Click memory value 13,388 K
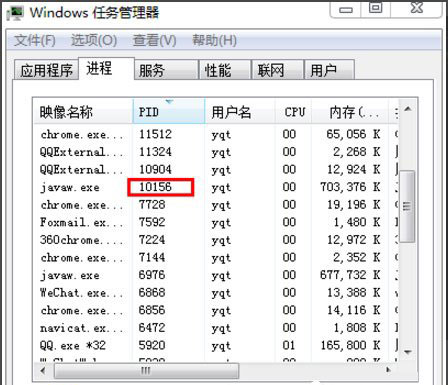 click(x=353, y=293)
